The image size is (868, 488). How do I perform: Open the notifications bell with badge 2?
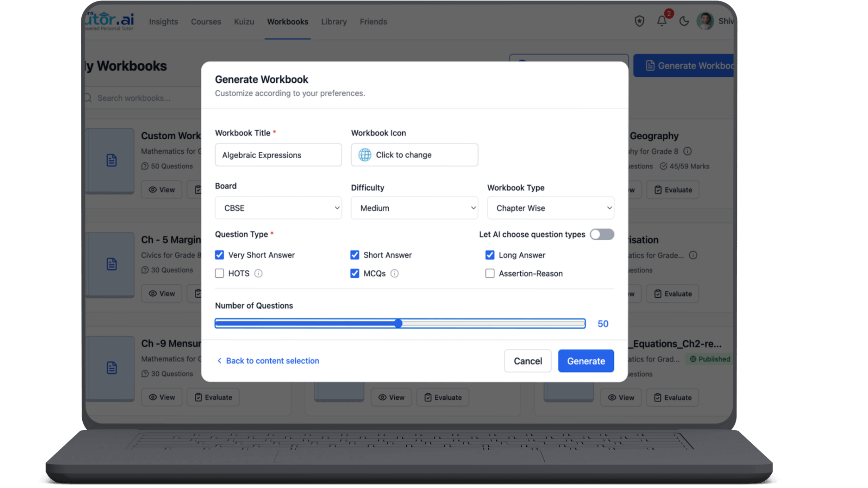pos(661,21)
